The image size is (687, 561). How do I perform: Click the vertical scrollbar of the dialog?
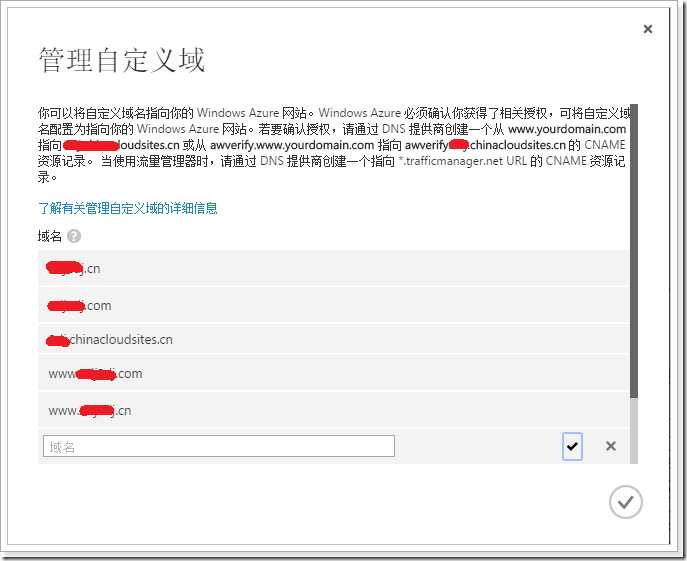pos(634,285)
